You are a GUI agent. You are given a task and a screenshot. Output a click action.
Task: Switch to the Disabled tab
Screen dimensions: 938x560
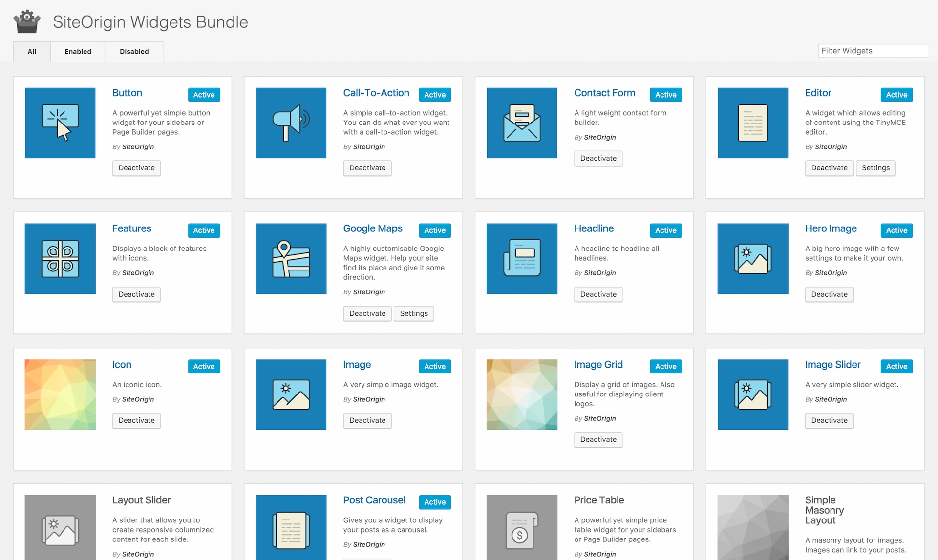[134, 51]
